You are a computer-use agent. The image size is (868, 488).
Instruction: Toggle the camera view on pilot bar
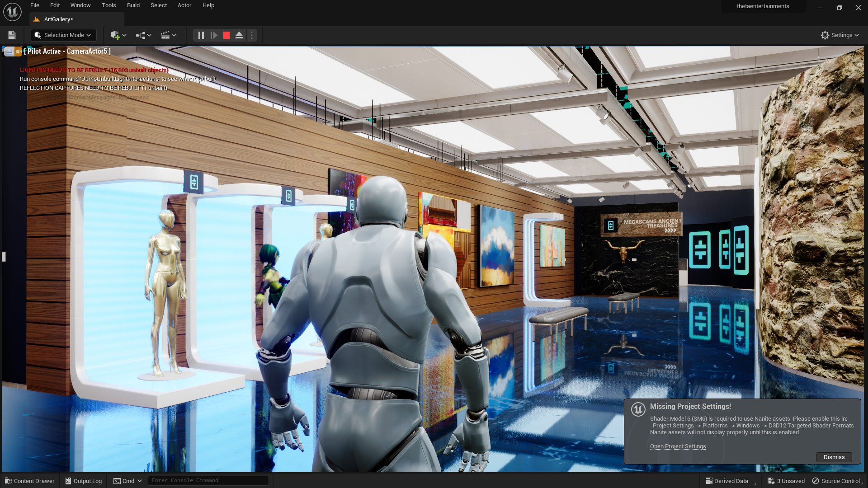(18, 52)
